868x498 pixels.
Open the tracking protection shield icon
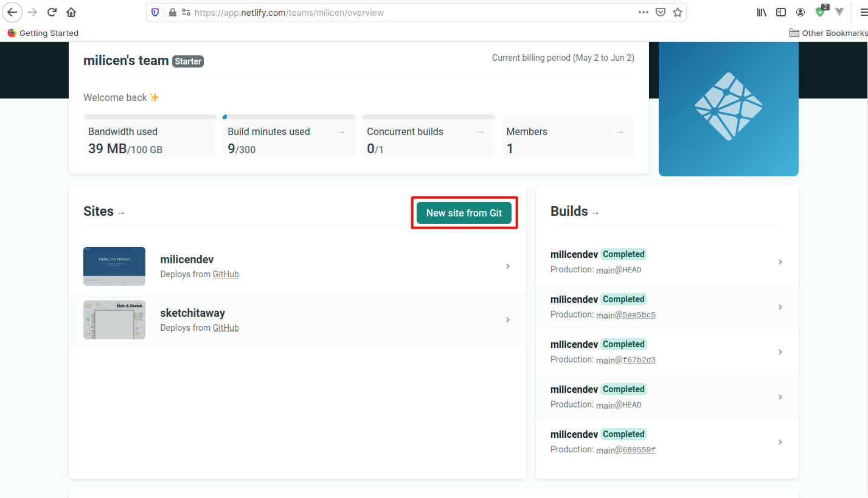pos(156,12)
